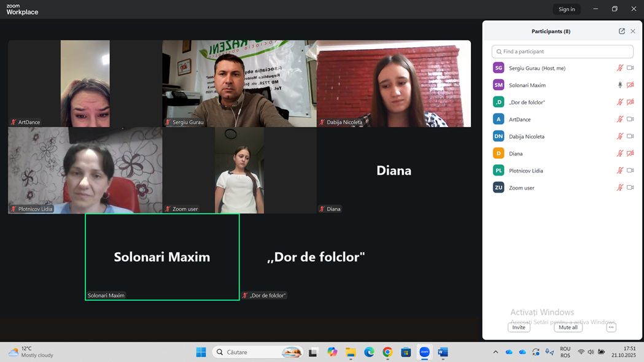Image resolution: width=644 pixels, height=362 pixels.
Task: Open Microsoft Word from the taskbar
Action: tap(442, 352)
